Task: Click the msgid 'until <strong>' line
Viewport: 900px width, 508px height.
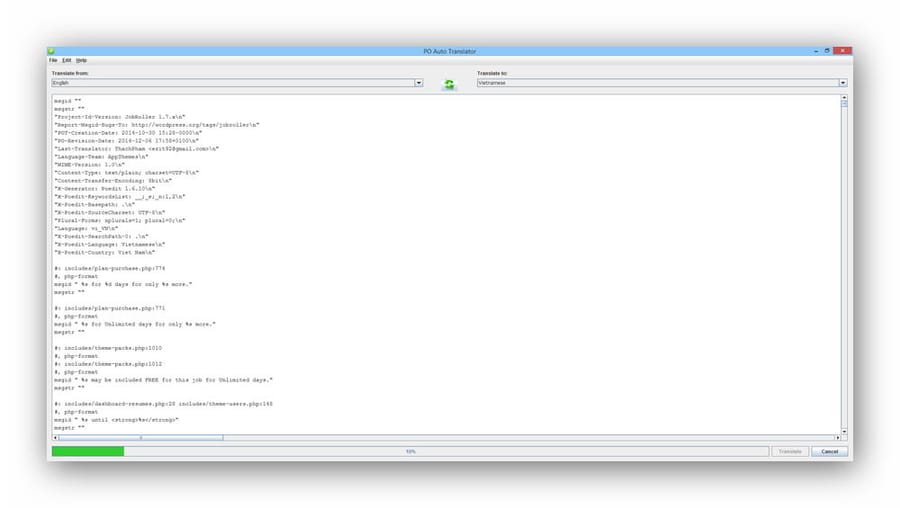Action: tap(117, 420)
